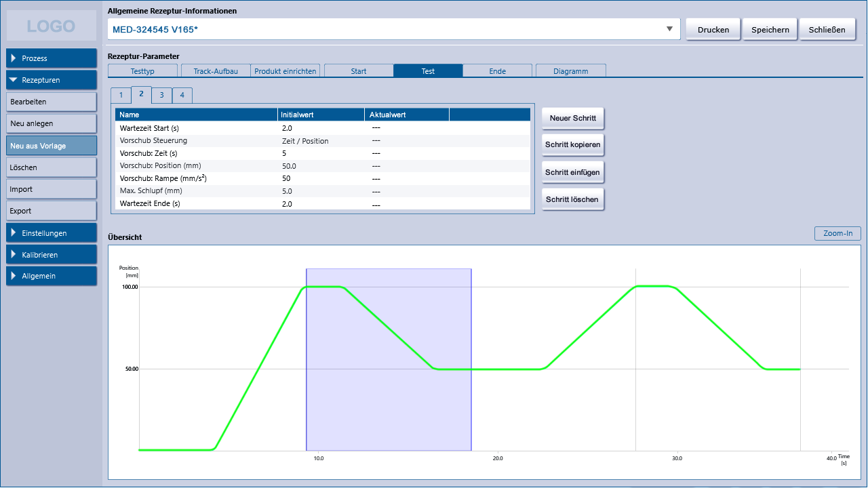The width and height of the screenshot is (868, 488).
Task: Click the Vorschub: Zeit initial value cell
Action: point(321,153)
